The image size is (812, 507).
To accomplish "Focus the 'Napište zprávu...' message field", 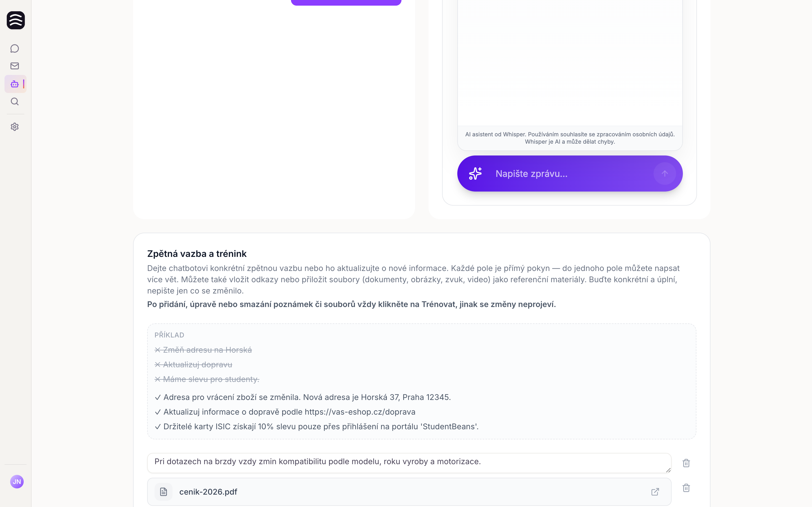I will [x=570, y=173].
